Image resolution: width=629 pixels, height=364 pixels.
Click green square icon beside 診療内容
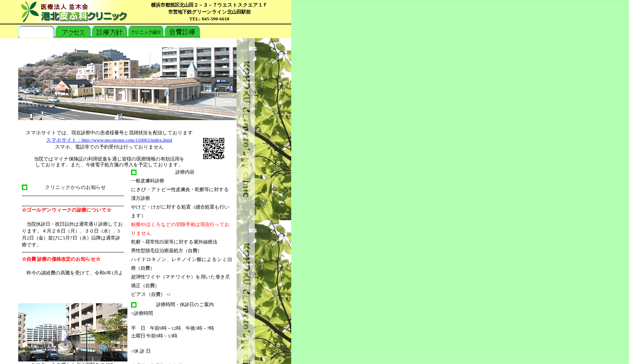[134, 172]
